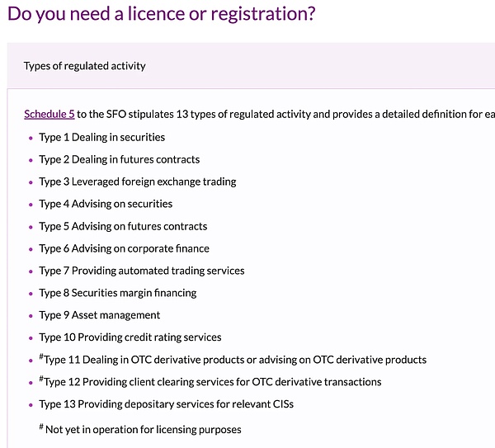This screenshot has width=495, height=448.
Task: Pick Type 5 Advising on futures contracts
Action: 123,226
